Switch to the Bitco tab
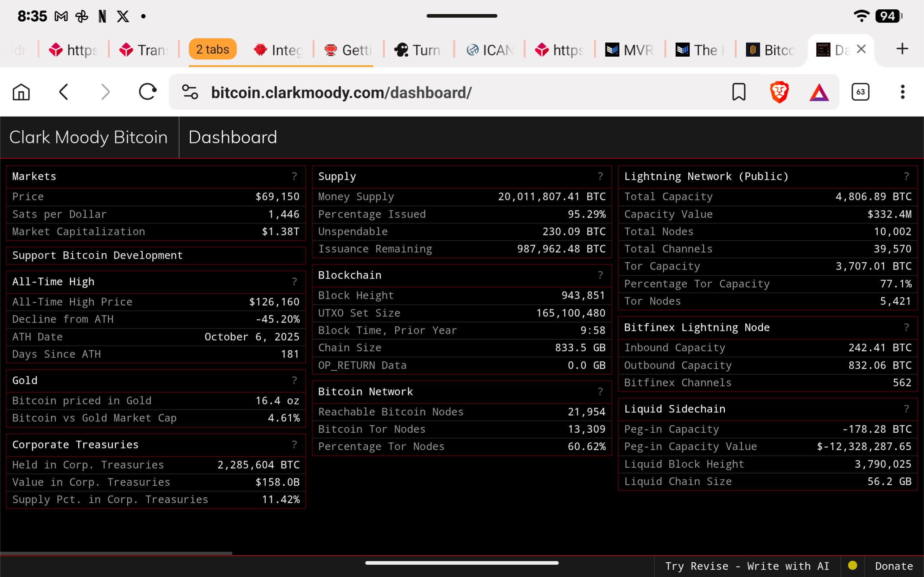The height and width of the screenshot is (577, 924). (x=771, y=50)
